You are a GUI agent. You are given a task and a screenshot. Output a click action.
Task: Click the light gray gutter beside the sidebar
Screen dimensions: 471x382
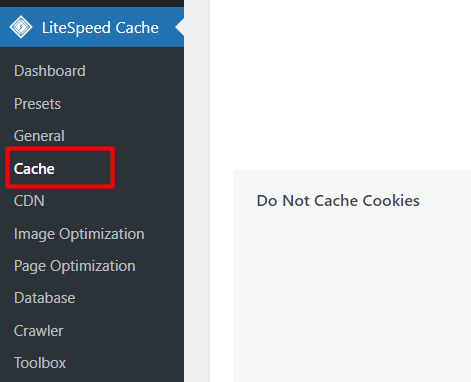click(197, 191)
